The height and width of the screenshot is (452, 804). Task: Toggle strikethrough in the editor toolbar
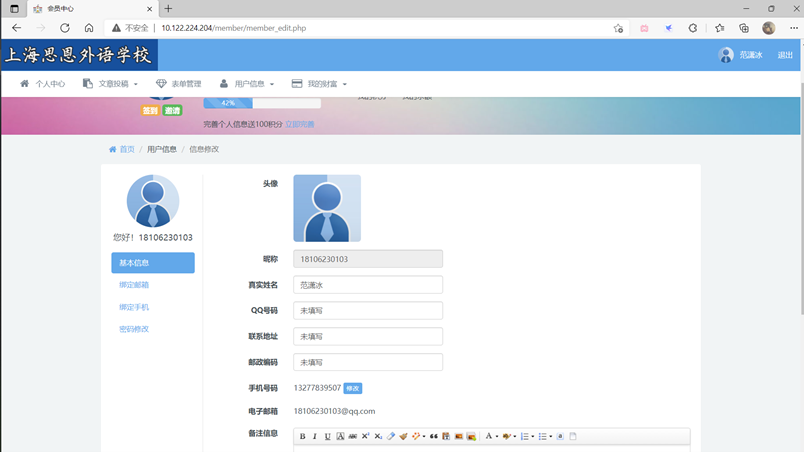(353, 436)
